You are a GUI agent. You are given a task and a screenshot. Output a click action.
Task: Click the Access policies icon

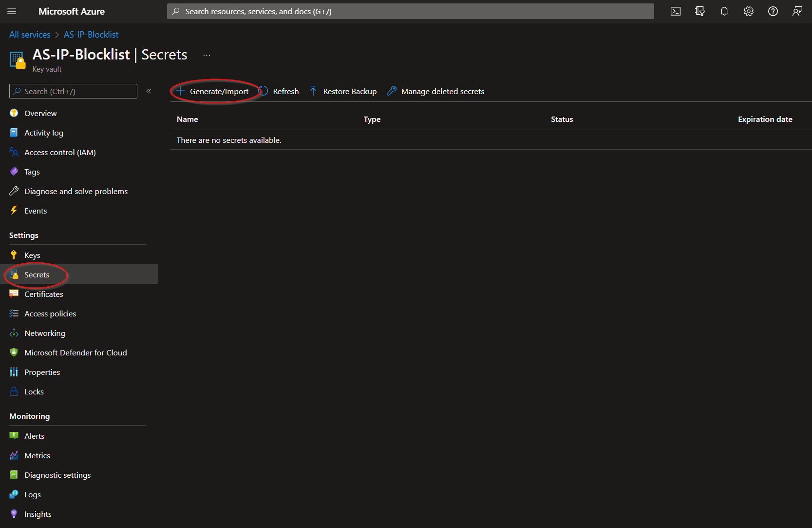tap(14, 313)
